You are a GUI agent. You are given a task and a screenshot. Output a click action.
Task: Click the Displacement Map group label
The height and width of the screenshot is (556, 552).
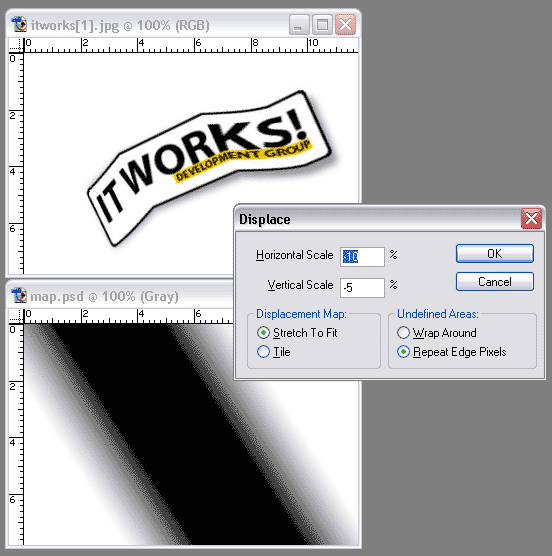(x=301, y=314)
